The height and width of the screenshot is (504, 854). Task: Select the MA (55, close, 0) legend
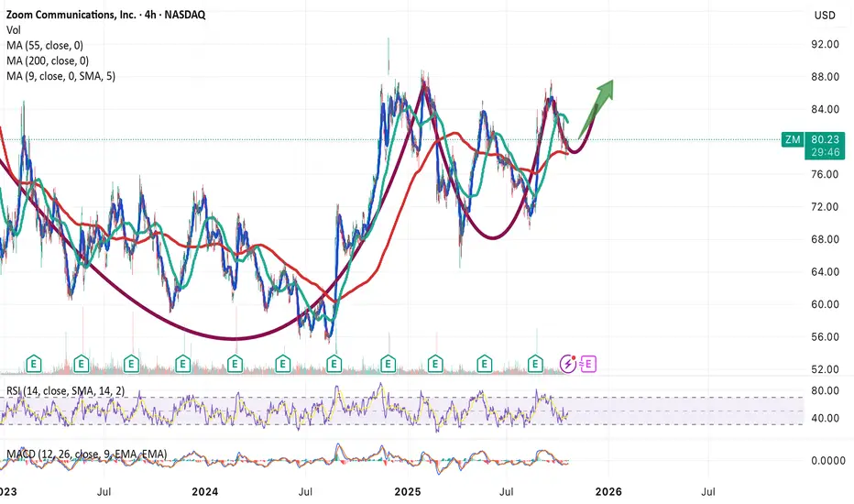pyautogui.click(x=45, y=45)
